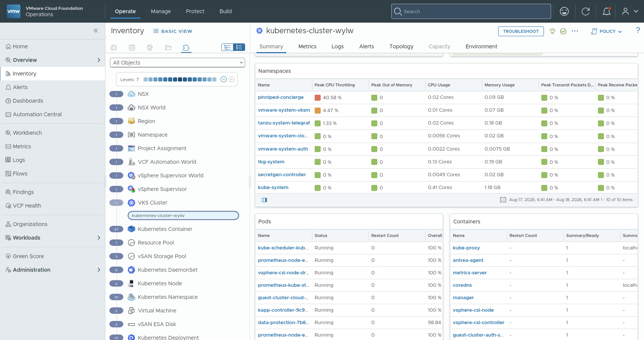This screenshot has width=644, height=340.
Task: Click the VKS Cluster helm icon
Action: [131, 203]
